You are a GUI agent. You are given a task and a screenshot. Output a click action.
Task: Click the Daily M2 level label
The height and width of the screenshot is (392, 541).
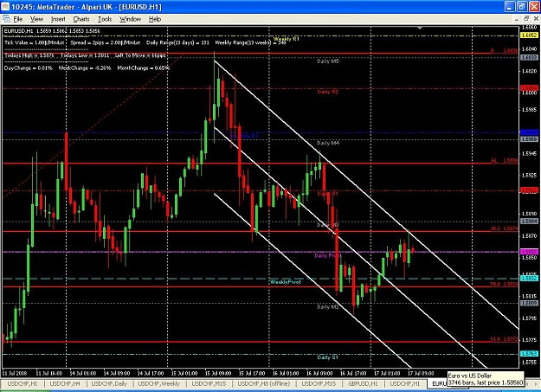point(328,307)
